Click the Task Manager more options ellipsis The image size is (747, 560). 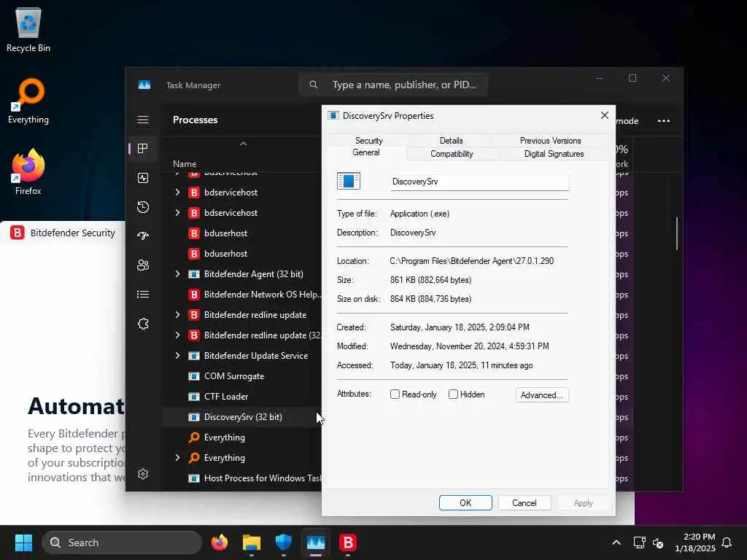pyautogui.click(x=664, y=120)
